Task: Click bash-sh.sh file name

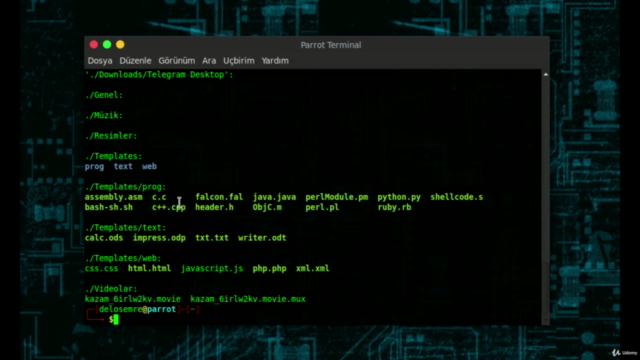Action: [109, 207]
